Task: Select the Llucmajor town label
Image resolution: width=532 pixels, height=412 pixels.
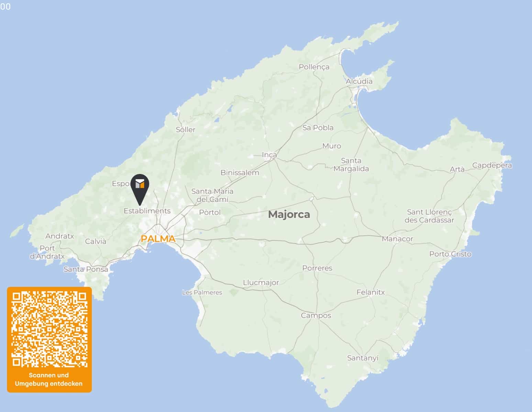Action: coord(261,283)
